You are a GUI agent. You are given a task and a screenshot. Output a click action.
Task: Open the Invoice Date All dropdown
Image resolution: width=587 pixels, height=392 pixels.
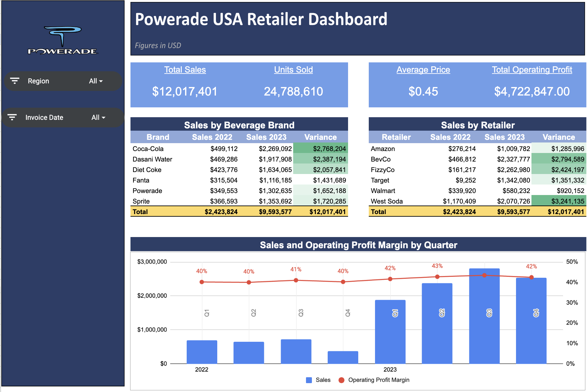pyautogui.click(x=98, y=118)
